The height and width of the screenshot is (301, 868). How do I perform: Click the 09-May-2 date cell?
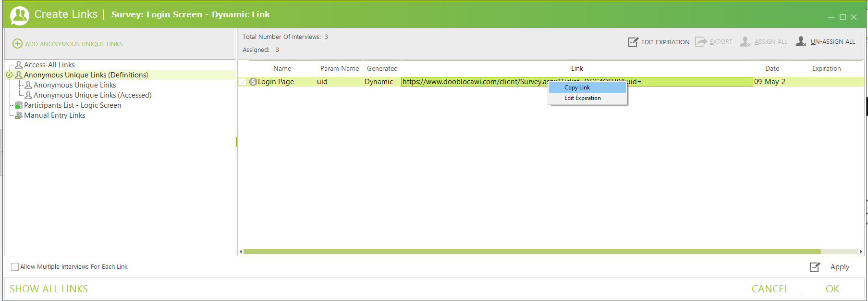[x=770, y=82]
